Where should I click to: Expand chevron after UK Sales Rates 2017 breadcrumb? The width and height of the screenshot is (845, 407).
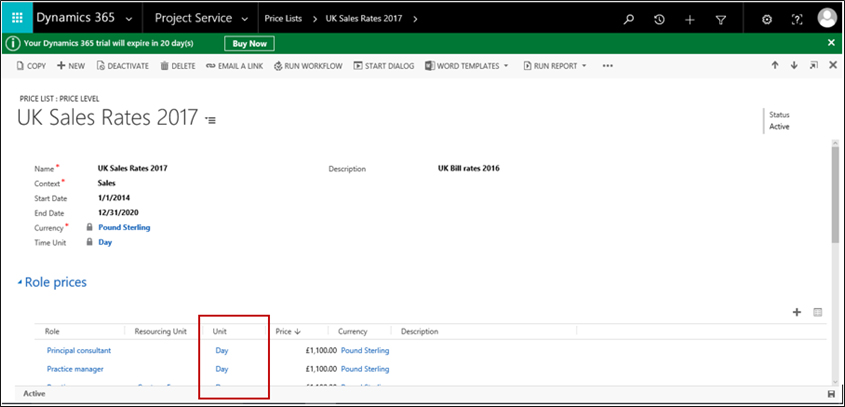(415, 18)
